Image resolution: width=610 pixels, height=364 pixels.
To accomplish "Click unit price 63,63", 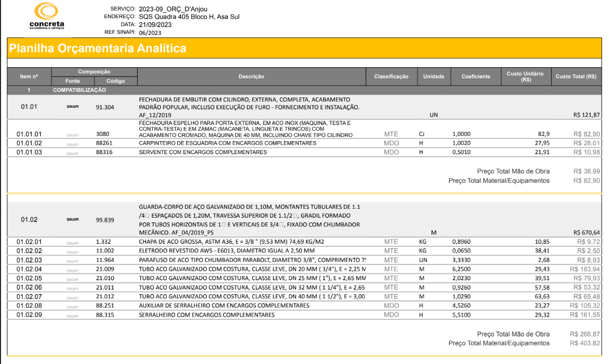I will [x=542, y=296].
